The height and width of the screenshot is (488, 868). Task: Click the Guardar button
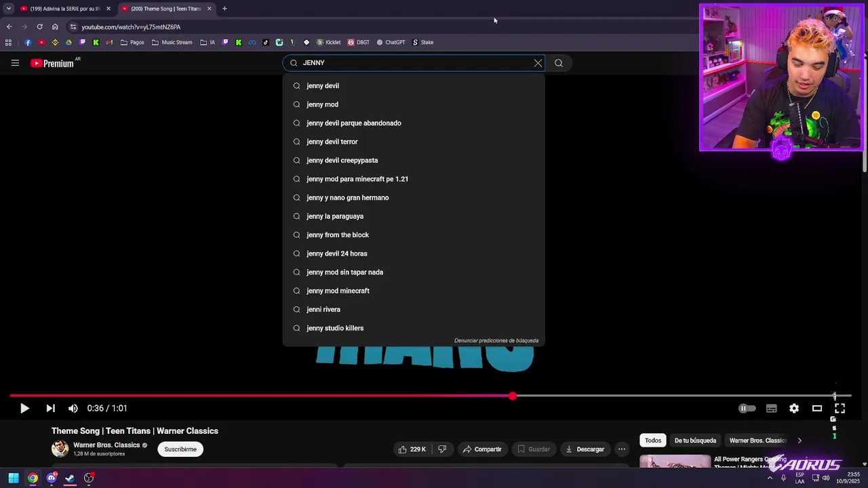tap(534, 449)
